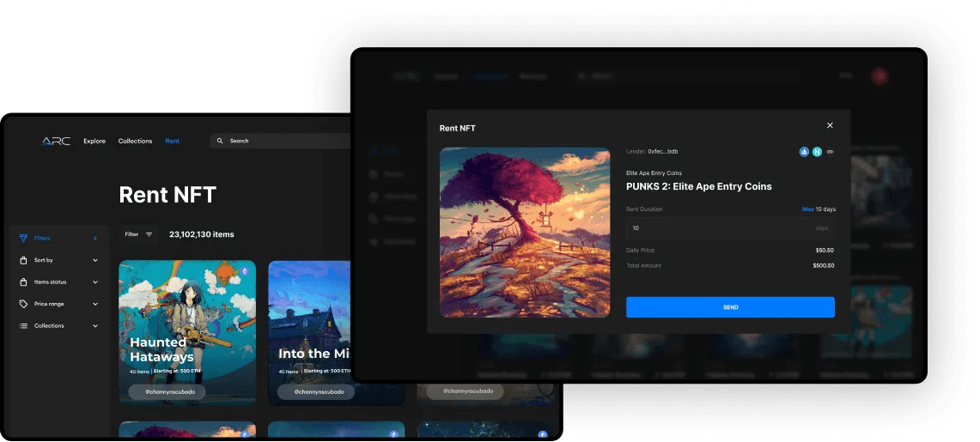Close the Rent NFT dialog
The height and width of the screenshot is (442, 980).
click(x=830, y=125)
